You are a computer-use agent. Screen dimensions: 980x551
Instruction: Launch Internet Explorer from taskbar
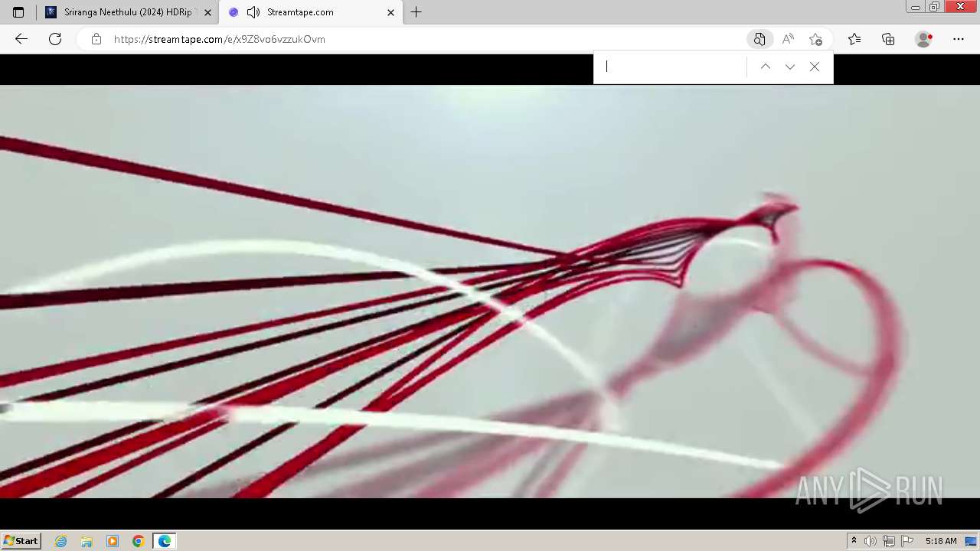pos(61,541)
